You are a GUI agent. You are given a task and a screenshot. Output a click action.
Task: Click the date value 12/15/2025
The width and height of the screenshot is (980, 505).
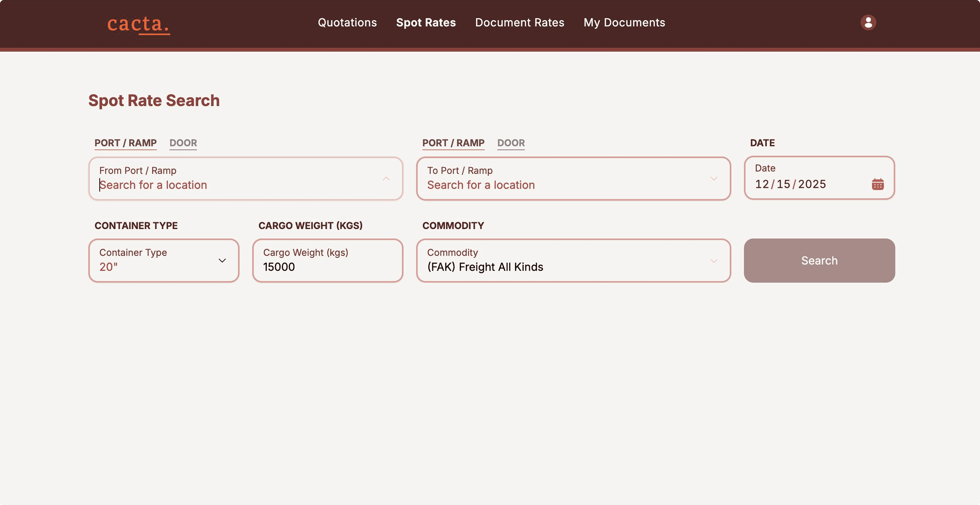click(790, 184)
